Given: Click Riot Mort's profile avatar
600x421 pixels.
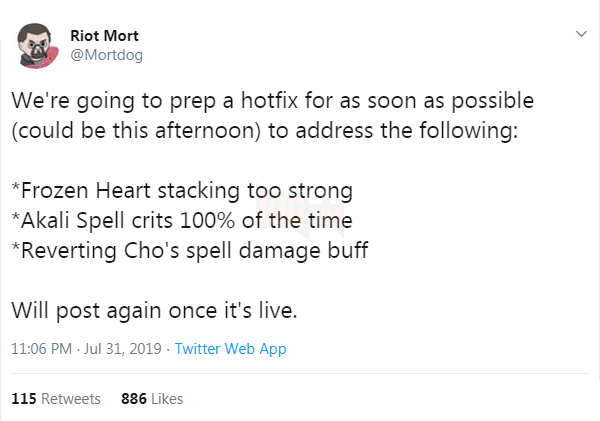Looking at the screenshot, I should coord(36,46).
